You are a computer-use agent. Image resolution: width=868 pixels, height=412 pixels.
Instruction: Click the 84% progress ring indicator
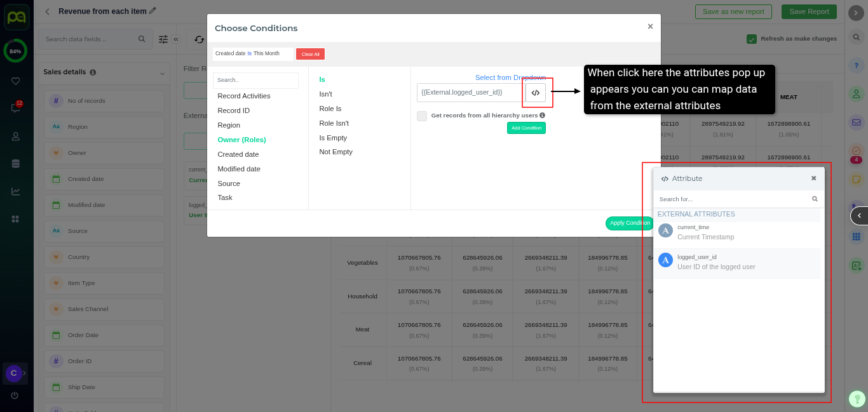coord(15,51)
